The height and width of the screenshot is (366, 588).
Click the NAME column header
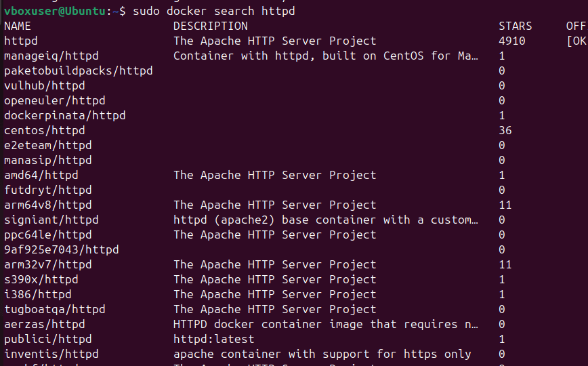(18, 26)
